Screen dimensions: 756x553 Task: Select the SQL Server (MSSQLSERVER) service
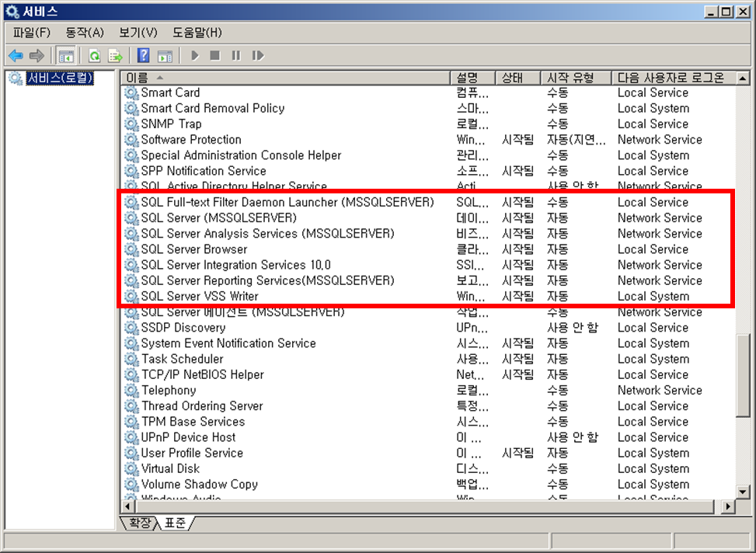[429, 218]
